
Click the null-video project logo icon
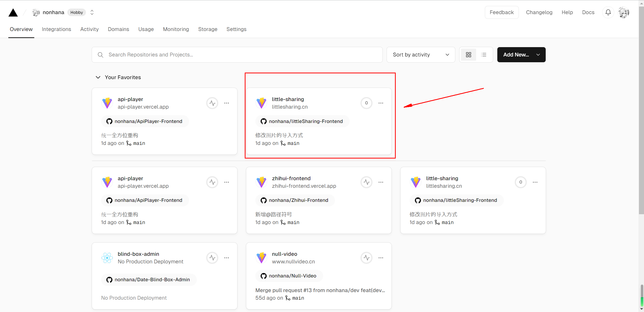point(261,258)
